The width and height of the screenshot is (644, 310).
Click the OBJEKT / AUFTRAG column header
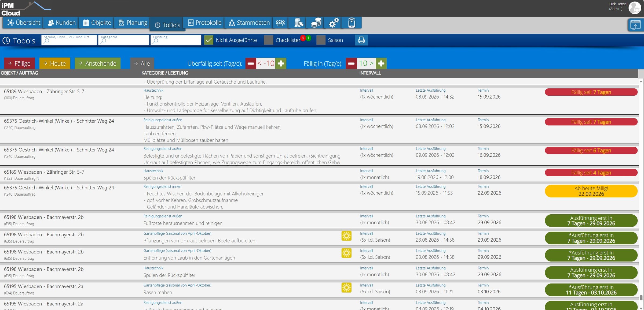click(19, 73)
